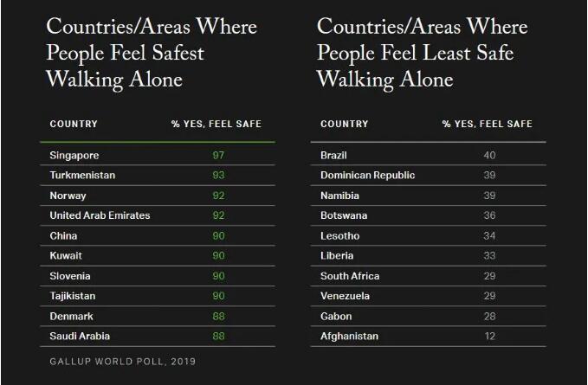588x385 pixels.
Task: Click the Kuwait country name
Action: 67,256
